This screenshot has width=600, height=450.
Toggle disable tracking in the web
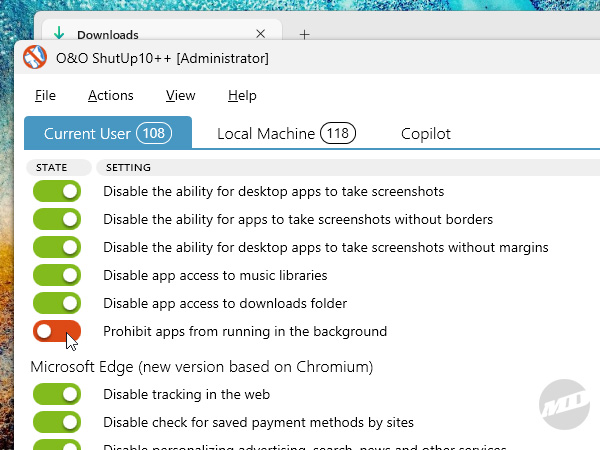coord(57,395)
